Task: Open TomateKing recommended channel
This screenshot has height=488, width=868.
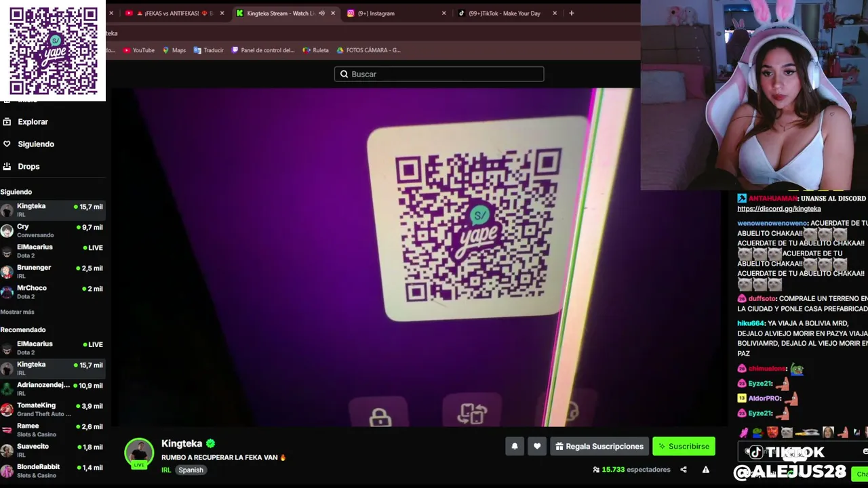Action: coord(53,409)
